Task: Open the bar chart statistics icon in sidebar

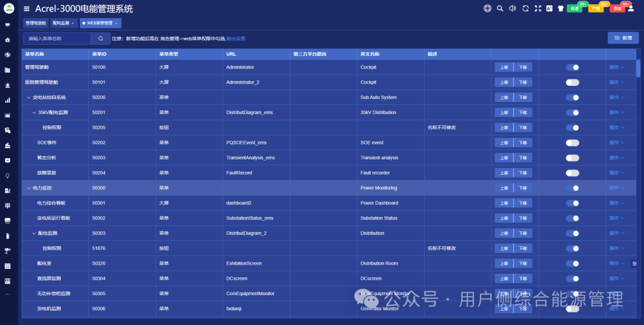Action: tap(7, 100)
